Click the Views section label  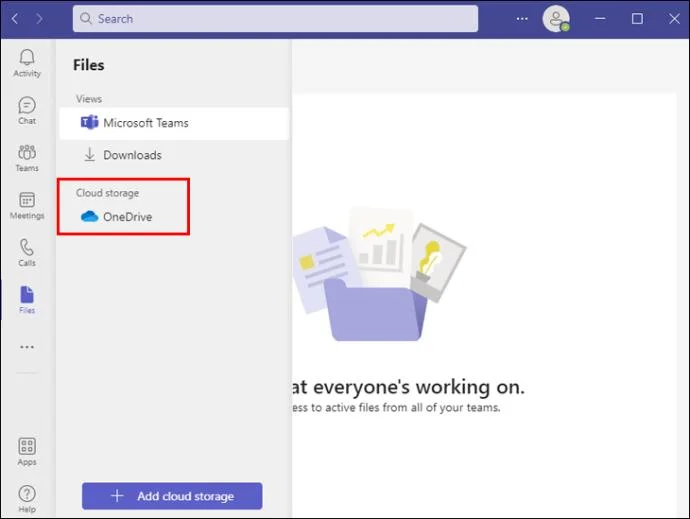pyautogui.click(x=88, y=99)
